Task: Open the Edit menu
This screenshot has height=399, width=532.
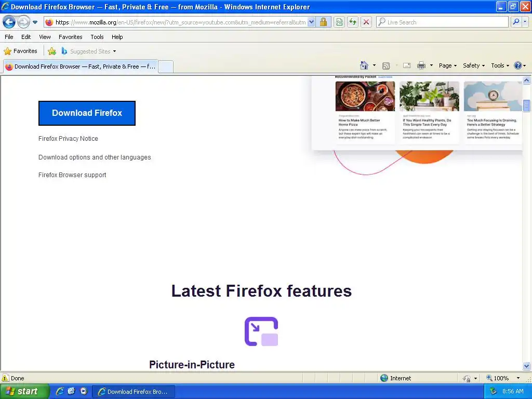Action: pyautogui.click(x=26, y=37)
